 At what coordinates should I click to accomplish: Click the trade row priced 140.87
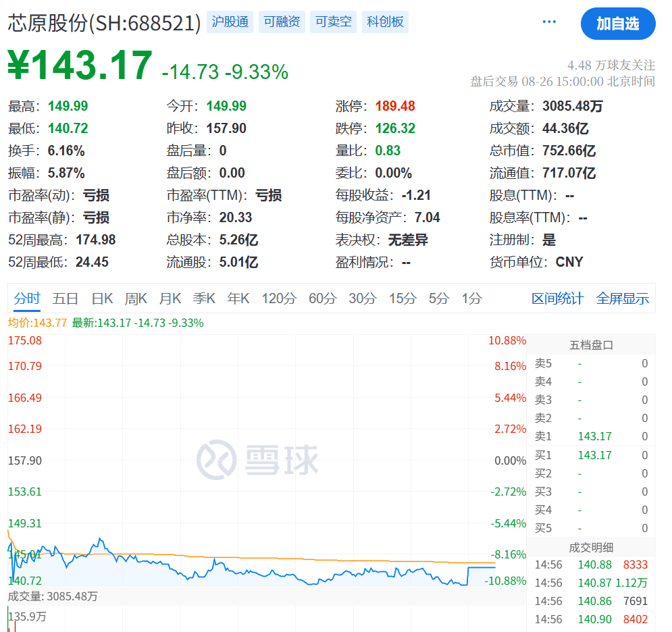click(x=591, y=583)
